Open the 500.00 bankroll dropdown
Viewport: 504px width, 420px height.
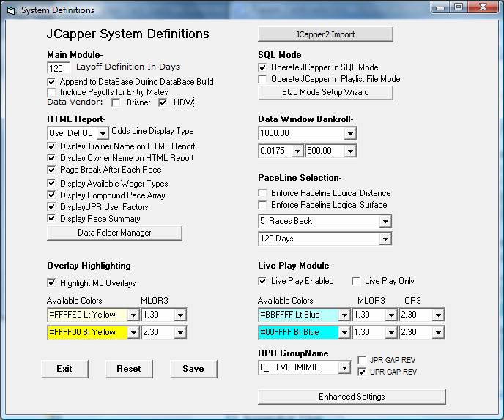click(x=350, y=151)
